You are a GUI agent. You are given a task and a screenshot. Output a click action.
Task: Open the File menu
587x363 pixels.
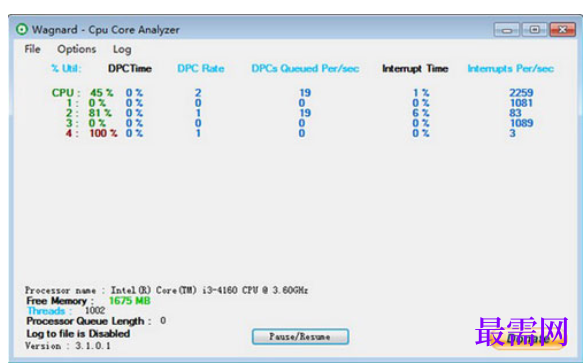(x=33, y=49)
